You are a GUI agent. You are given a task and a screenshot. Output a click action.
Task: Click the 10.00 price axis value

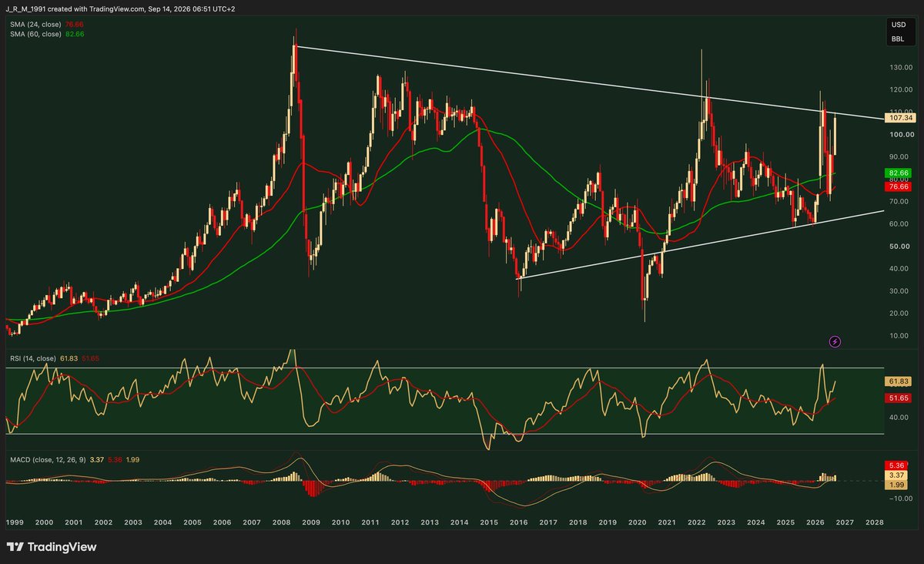[x=900, y=335]
